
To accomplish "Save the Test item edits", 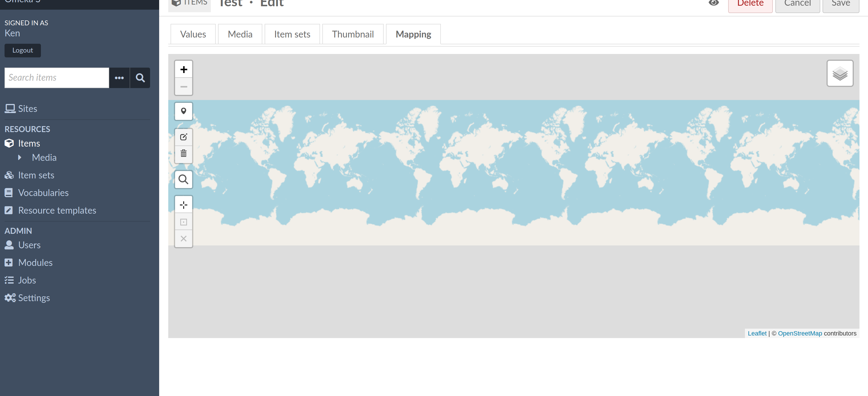I will pos(840,3).
